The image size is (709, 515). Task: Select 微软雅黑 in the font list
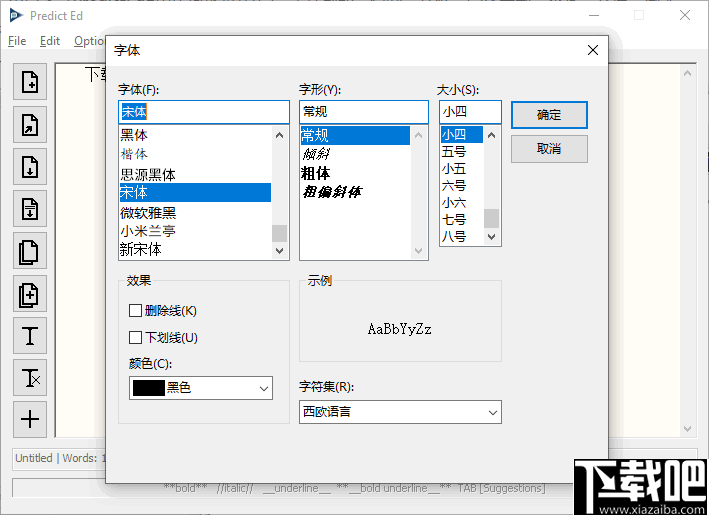point(195,213)
